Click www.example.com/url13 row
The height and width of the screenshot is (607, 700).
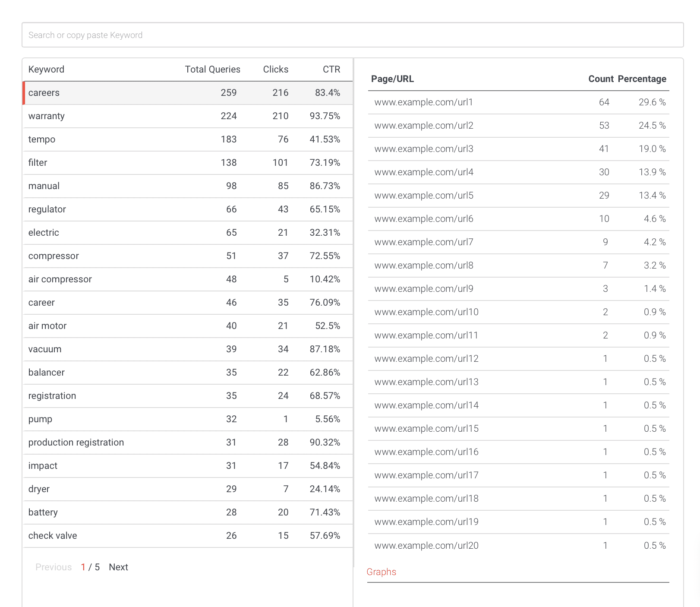coord(519,382)
